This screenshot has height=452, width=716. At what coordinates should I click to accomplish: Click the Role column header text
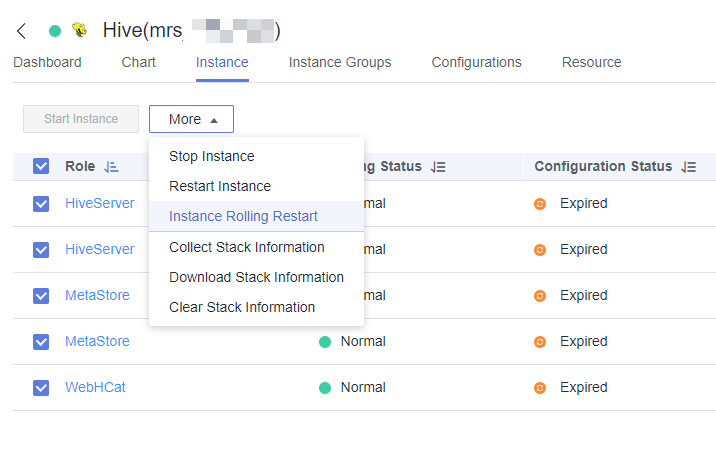click(80, 166)
